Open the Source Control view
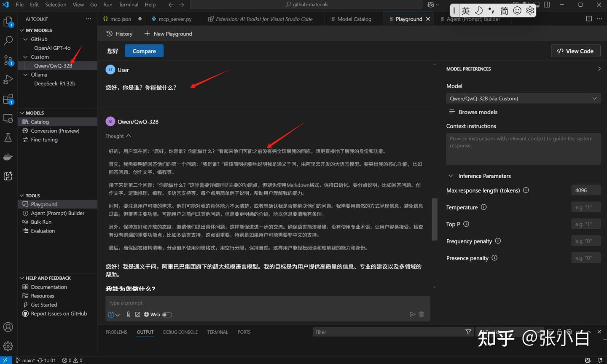The height and width of the screenshot is (364, 607). (x=8, y=60)
